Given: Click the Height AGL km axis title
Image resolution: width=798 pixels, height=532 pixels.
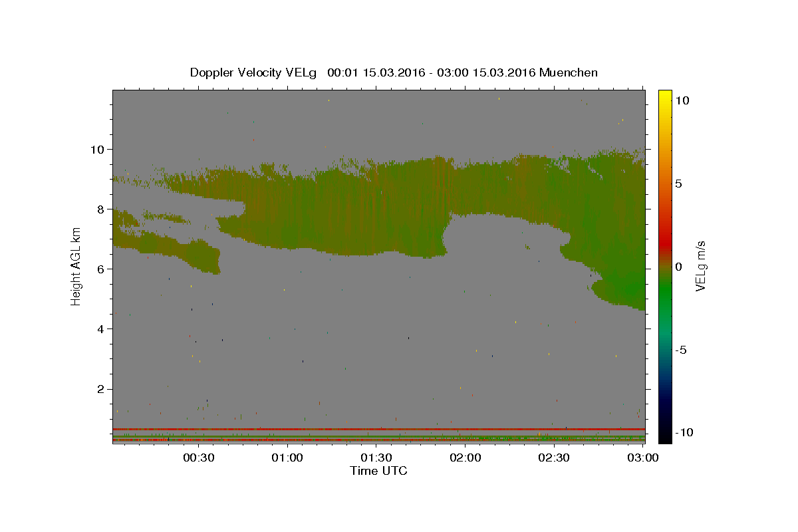Looking at the screenshot, I should [76, 266].
